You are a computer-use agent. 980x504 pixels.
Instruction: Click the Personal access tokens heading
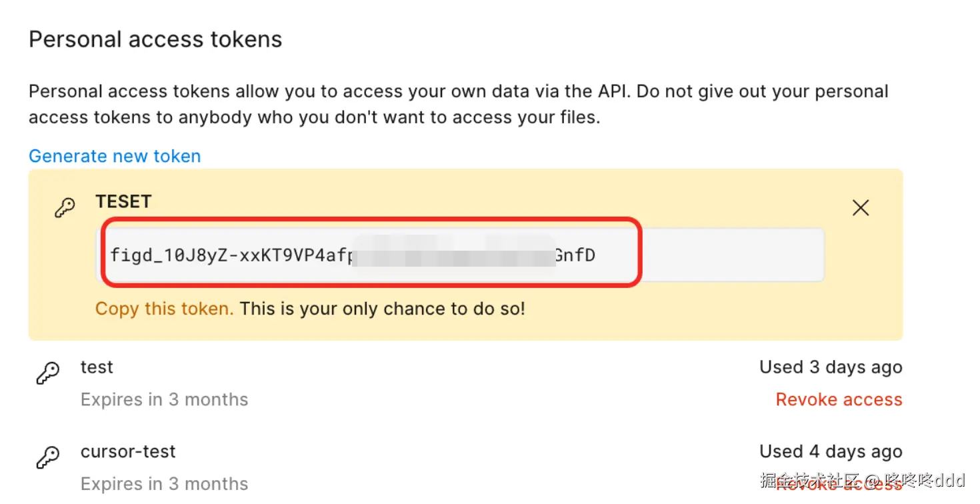[x=155, y=39]
